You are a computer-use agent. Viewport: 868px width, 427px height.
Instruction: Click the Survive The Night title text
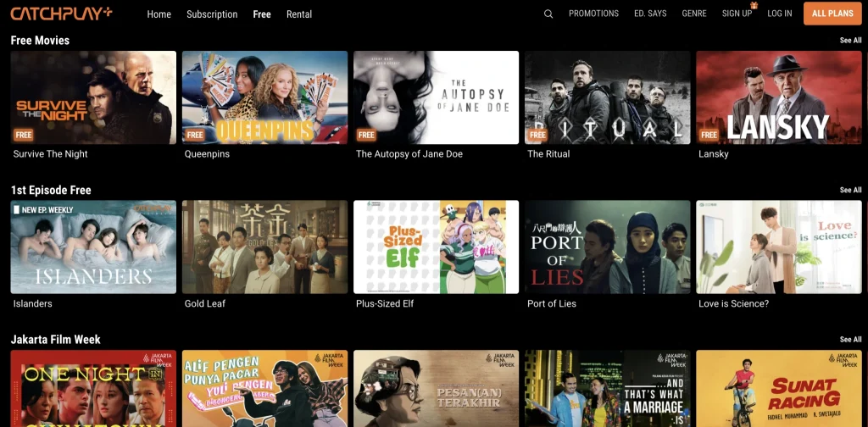50,154
